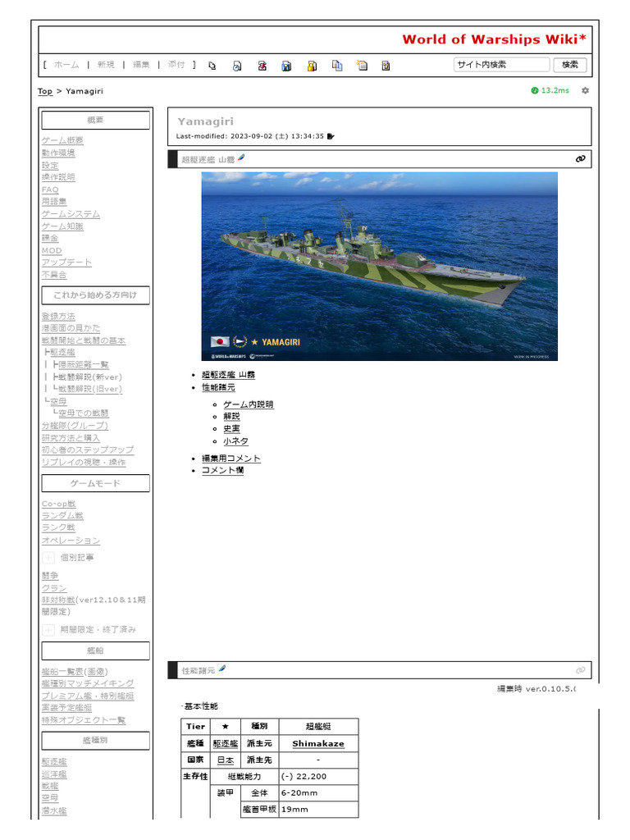Open 日本 link in stats table

225,760
